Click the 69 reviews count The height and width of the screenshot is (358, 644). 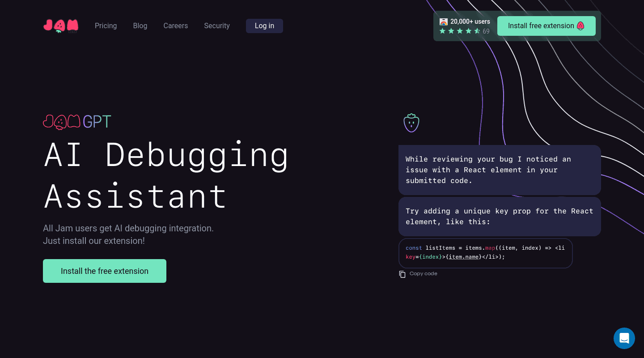click(x=486, y=31)
